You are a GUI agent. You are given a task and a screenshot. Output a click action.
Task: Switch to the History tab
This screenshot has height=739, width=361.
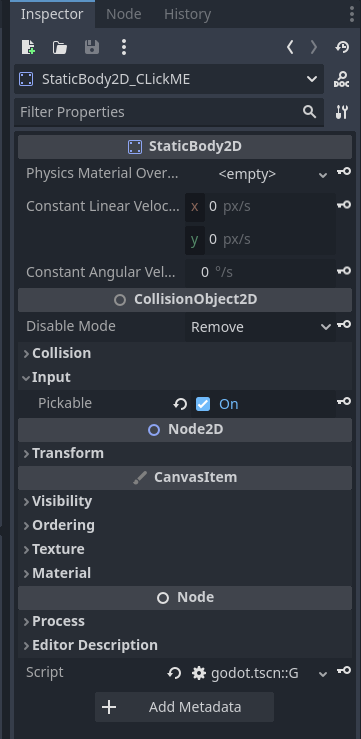pos(187,14)
